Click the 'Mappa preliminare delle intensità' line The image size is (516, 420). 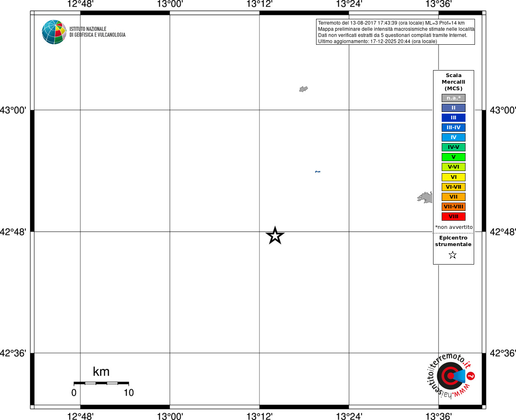[x=396, y=29]
